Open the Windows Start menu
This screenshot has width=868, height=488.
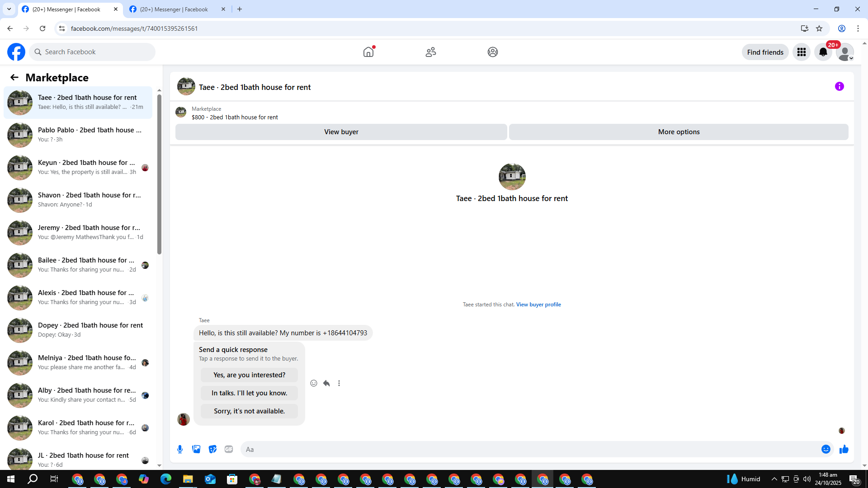tap(11, 479)
